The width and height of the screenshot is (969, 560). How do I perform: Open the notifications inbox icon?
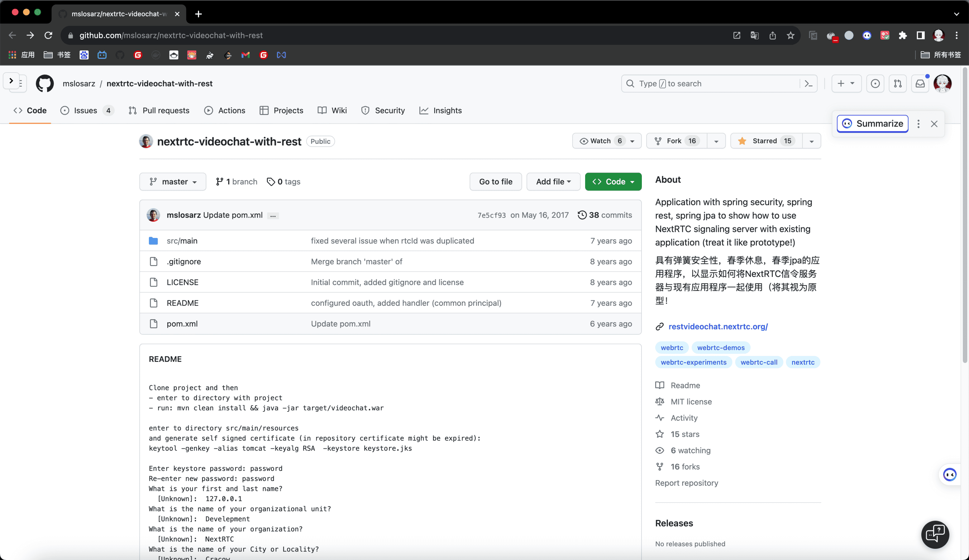(920, 83)
